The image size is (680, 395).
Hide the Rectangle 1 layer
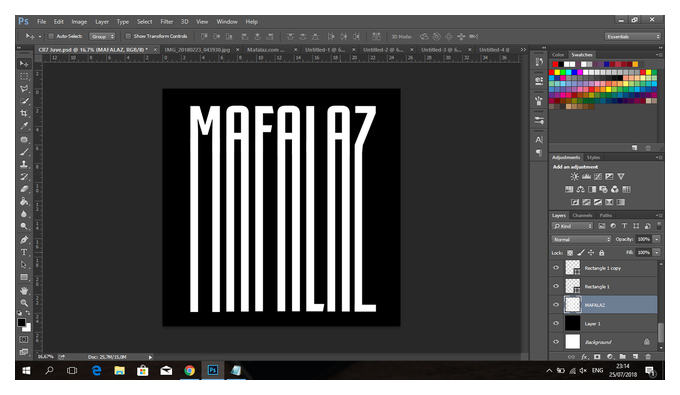pos(556,286)
